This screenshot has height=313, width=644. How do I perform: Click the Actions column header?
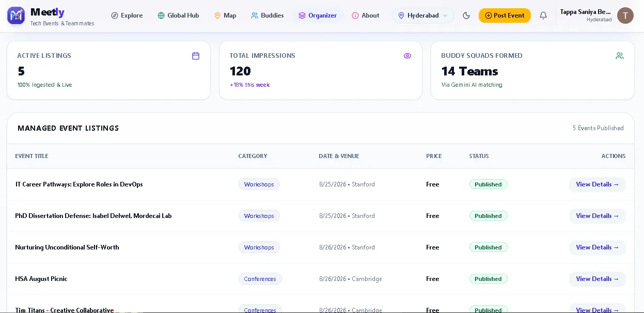click(x=614, y=156)
